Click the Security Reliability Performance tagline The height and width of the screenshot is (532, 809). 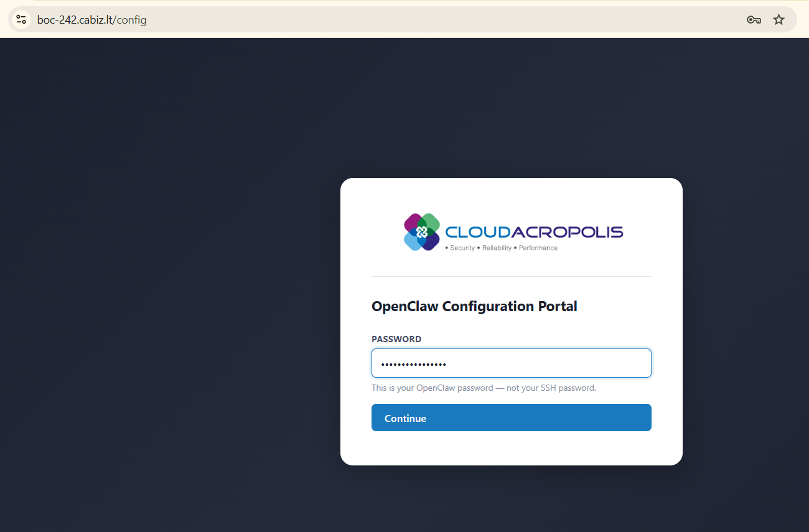coord(501,248)
